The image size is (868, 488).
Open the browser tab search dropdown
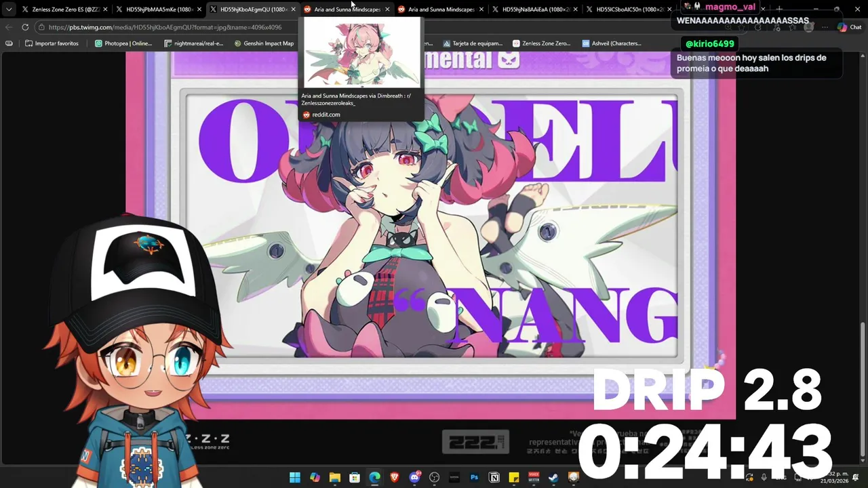9,9
